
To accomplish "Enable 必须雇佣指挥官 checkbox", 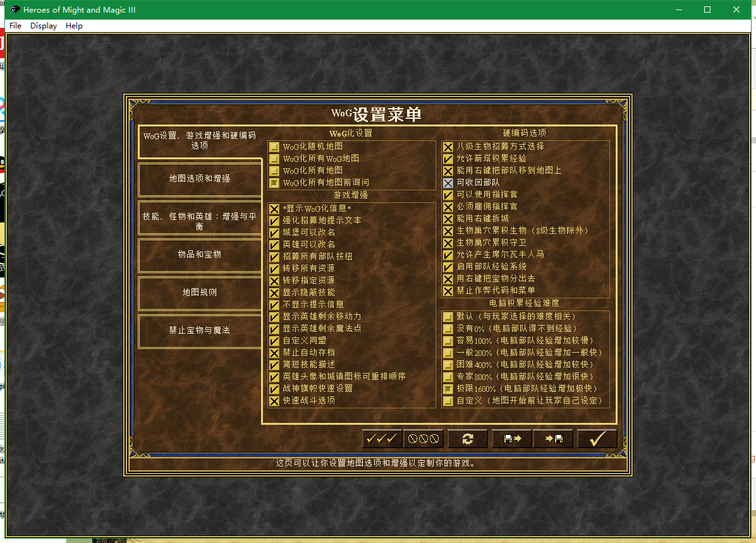I will point(448,207).
